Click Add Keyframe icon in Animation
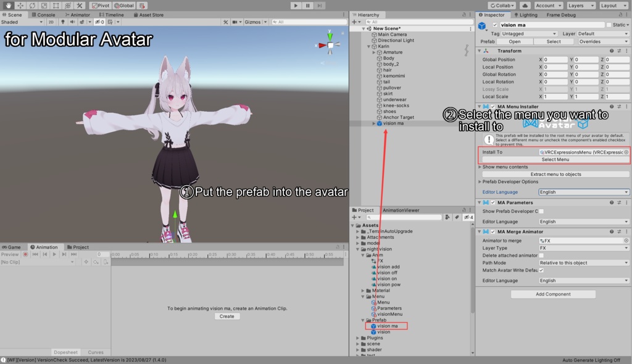Image resolution: width=632 pixels, height=364 pixels. pyautogui.click(x=96, y=262)
